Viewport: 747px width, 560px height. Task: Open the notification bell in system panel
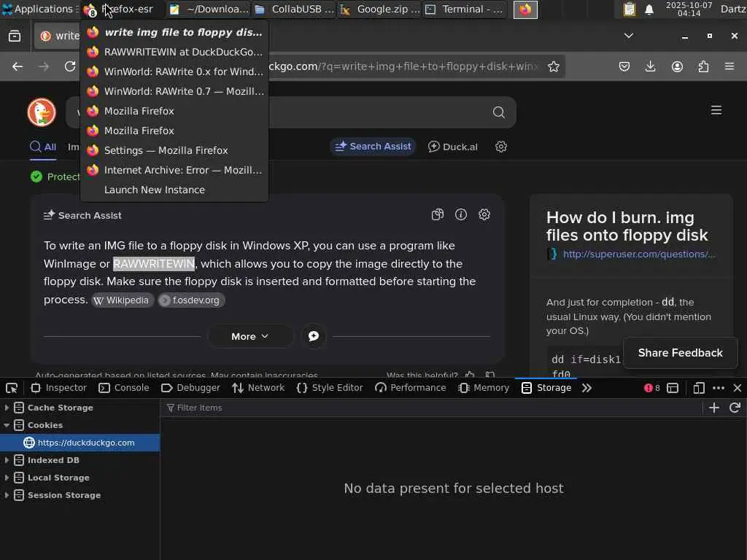tap(649, 9)
